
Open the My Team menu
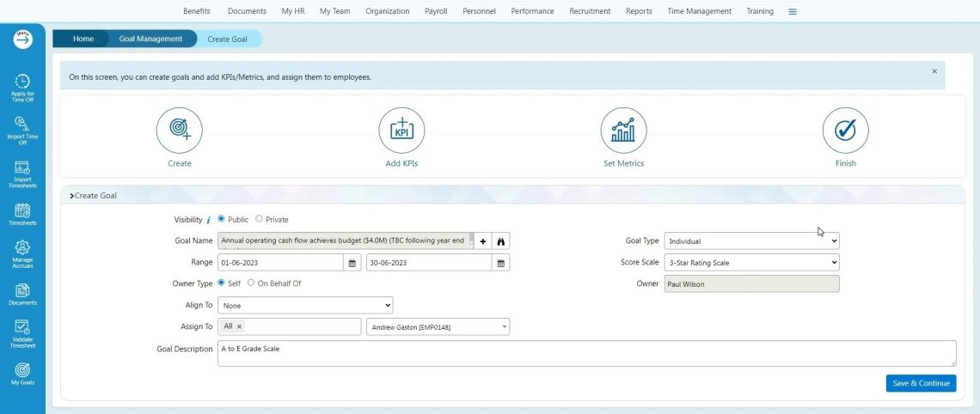point(335,11)
